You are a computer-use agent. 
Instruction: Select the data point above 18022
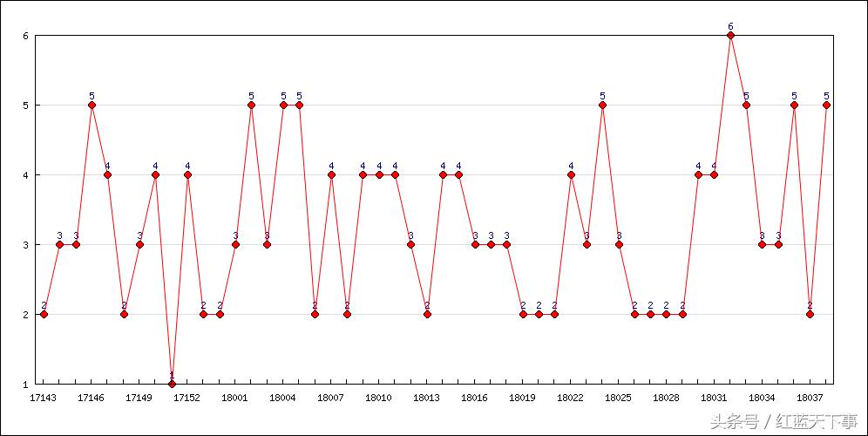[x=571, y=174]
